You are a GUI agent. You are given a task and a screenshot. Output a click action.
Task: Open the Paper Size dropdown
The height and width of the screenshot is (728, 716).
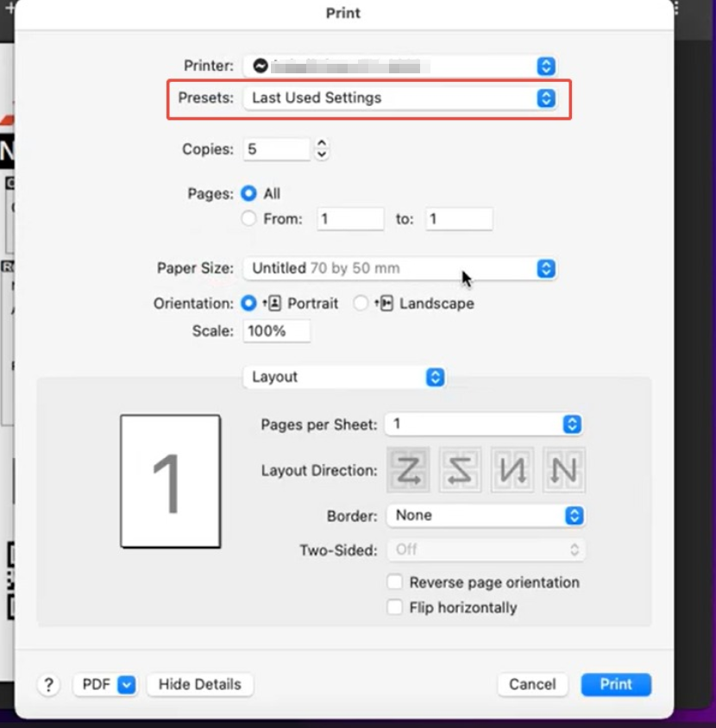tap(399, 268)
